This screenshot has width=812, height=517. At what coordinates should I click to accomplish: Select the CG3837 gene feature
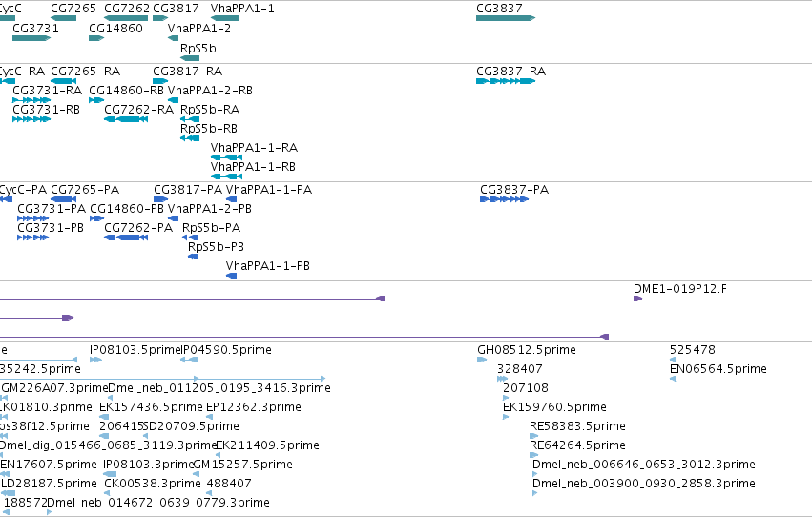(x=506, y=18)
